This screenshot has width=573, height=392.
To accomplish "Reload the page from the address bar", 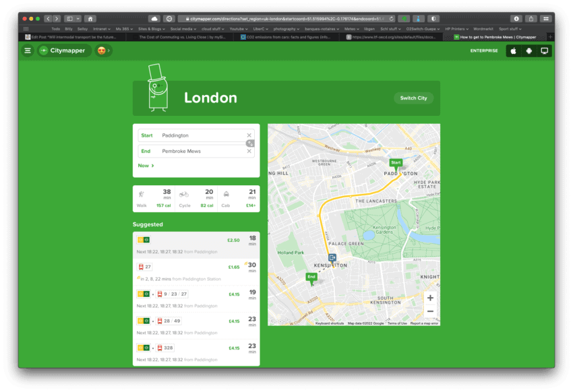I will click(x=392, y=19).
